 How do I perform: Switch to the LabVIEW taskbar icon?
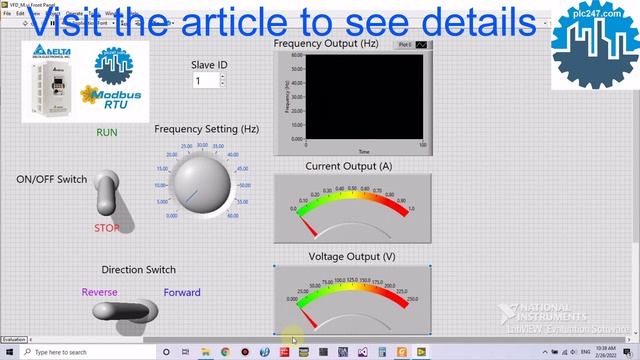pyautogui.click(x=421, y=352)
